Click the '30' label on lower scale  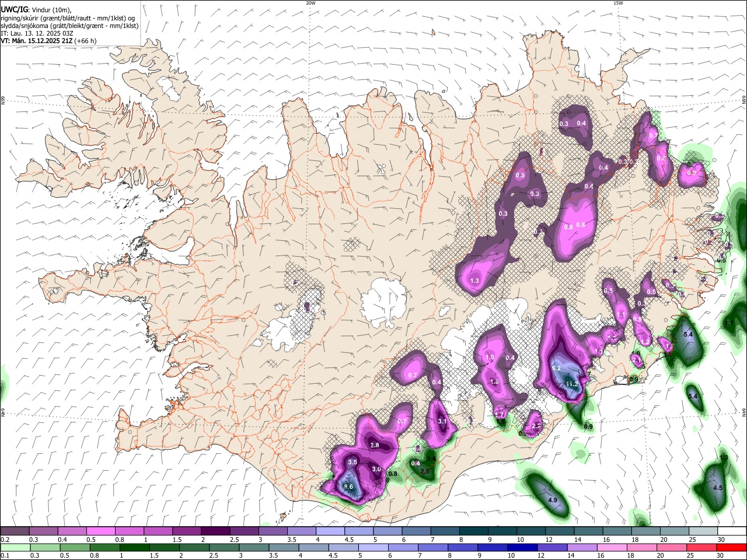click(x=721, y=555)
